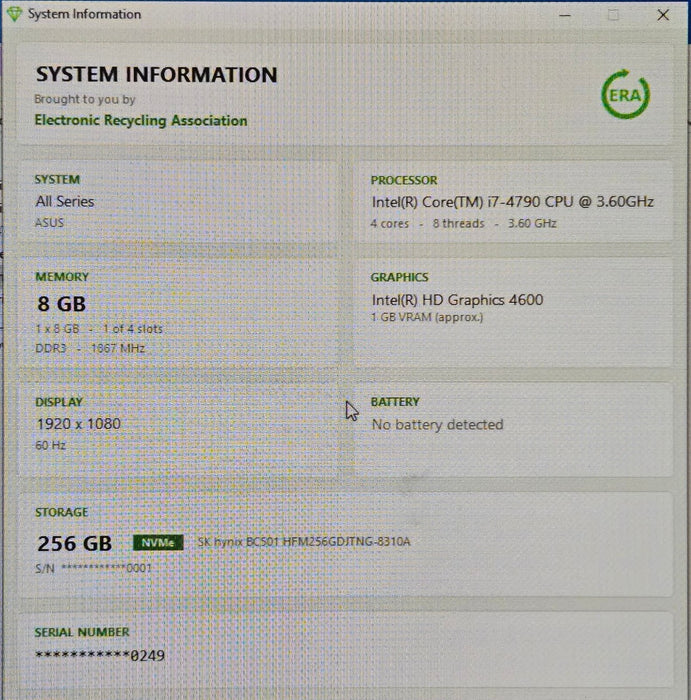This screenshot has width=691, height=700.
Task: Click the 'System Information' window title
Action: pyautogui.click(x=84, y=14)
